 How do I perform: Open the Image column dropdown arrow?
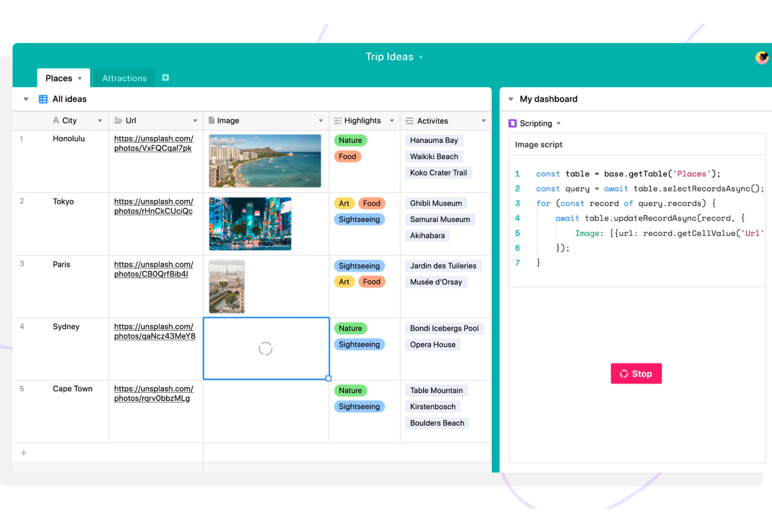pyautogui.click(x=321, y=121)
